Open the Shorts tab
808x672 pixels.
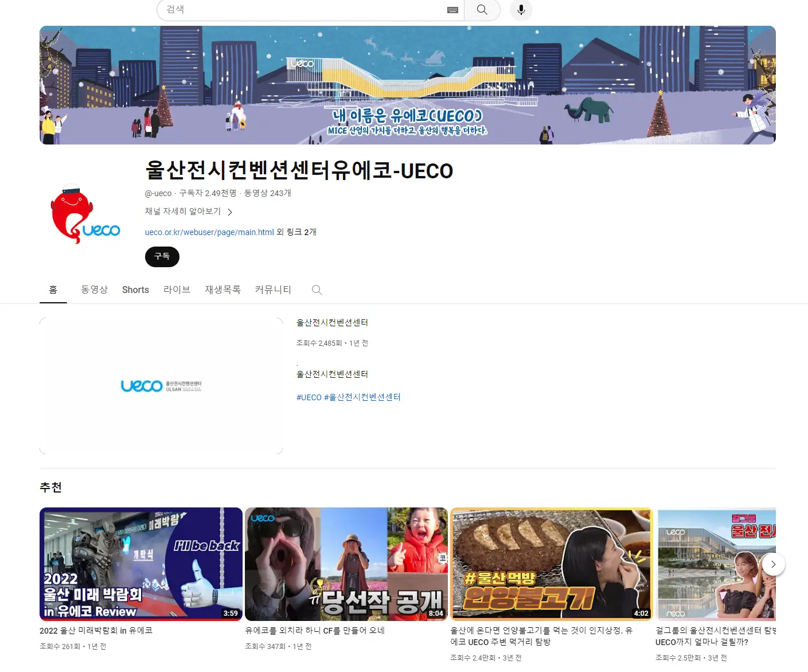(x=135, y=290)
